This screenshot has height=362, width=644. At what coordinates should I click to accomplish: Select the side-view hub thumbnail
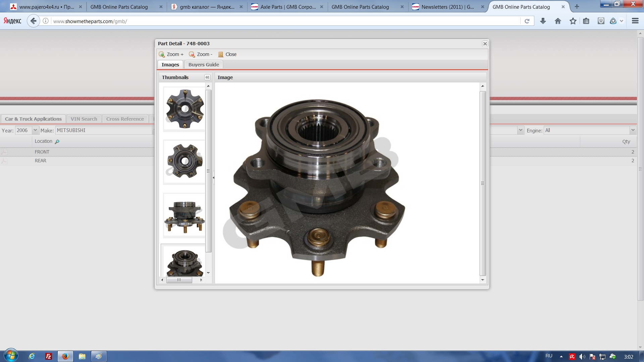(184, 216)
